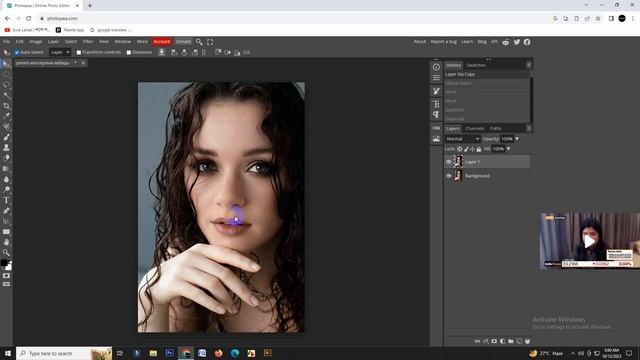Click the New Adjustment Layer icon

pos(502,341)
